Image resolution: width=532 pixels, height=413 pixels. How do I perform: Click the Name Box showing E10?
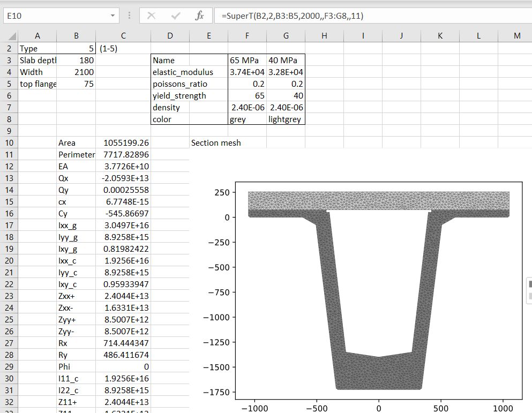coord(54,16)
